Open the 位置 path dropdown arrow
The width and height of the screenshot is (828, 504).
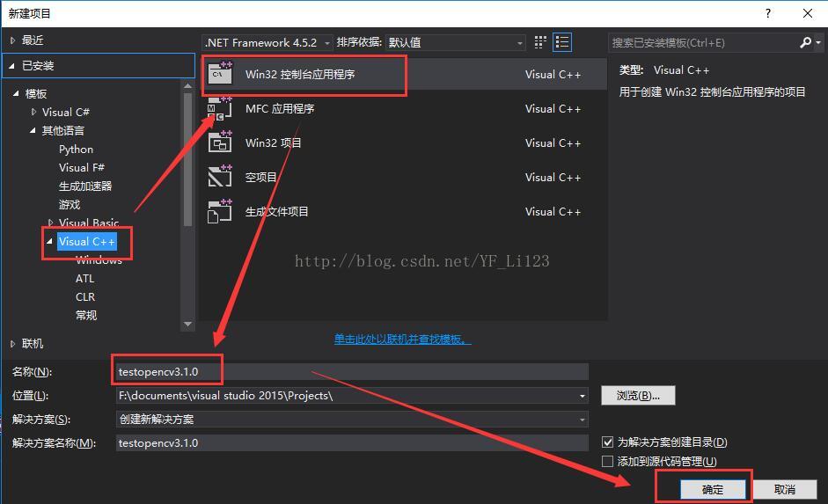coord(582,395)
